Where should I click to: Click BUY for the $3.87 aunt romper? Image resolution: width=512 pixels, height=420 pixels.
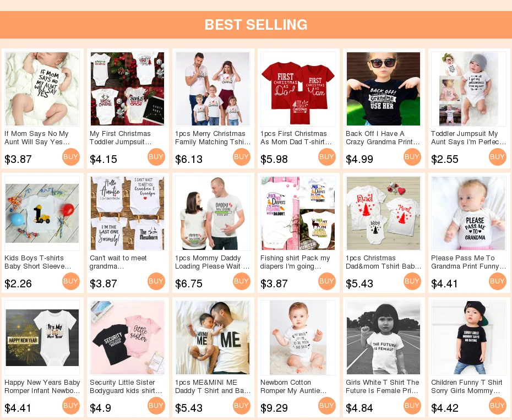pos(71,157)
